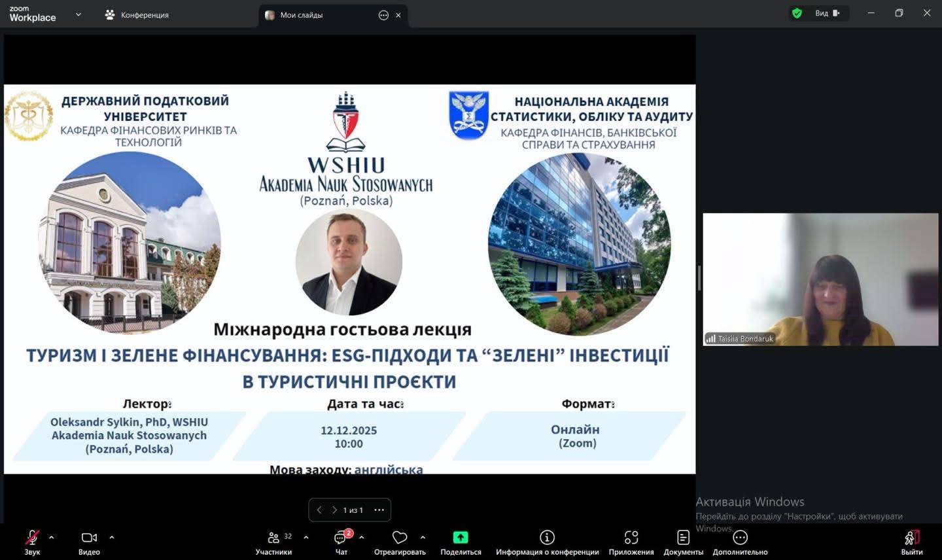This screenshot has width=942, height=560.
Task: Click the Дополнительно more options icon
Action: click(x=740, y=538)
